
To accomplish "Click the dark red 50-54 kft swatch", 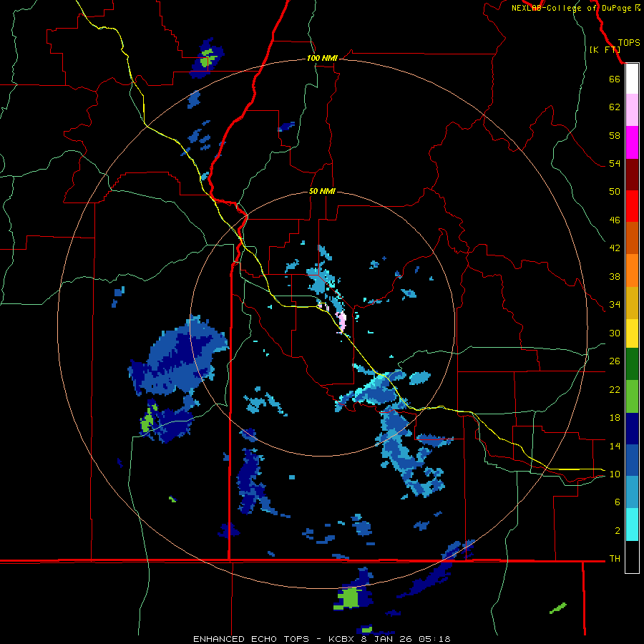I will (x=632, y=174).
